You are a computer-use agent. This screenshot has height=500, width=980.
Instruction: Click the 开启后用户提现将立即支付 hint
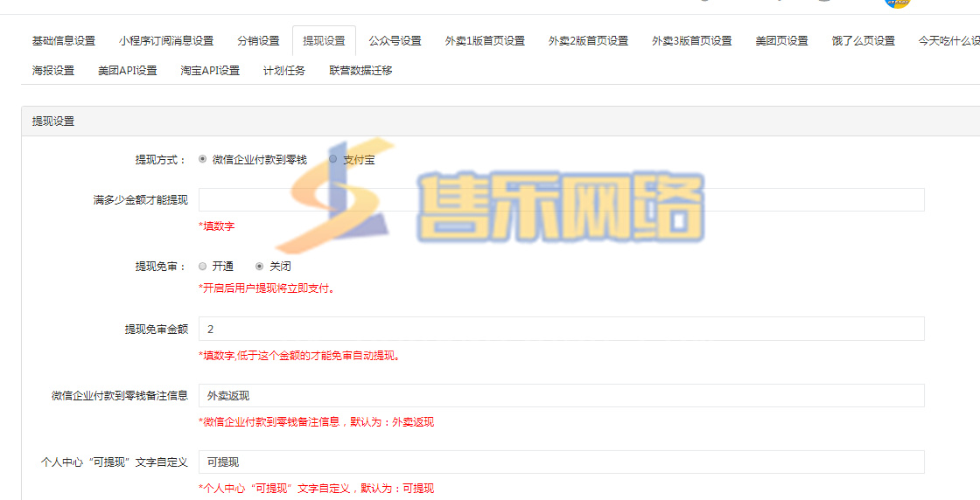[267, 289]
